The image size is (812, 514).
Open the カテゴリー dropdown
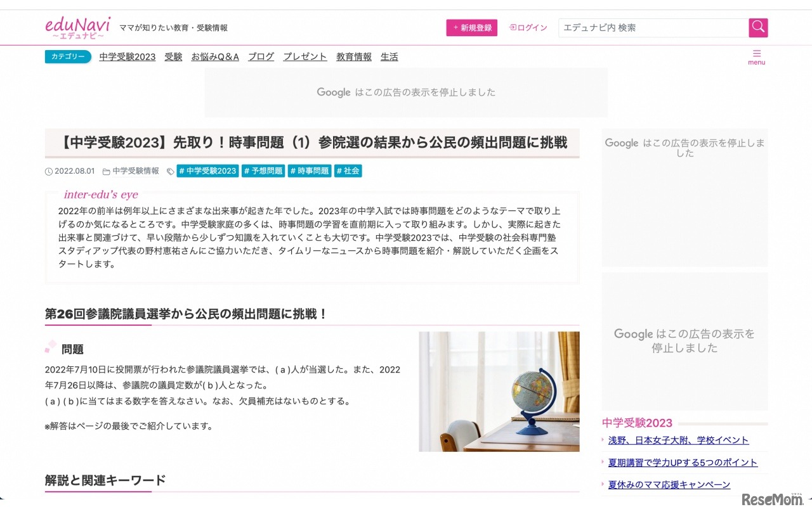[67, 56]
